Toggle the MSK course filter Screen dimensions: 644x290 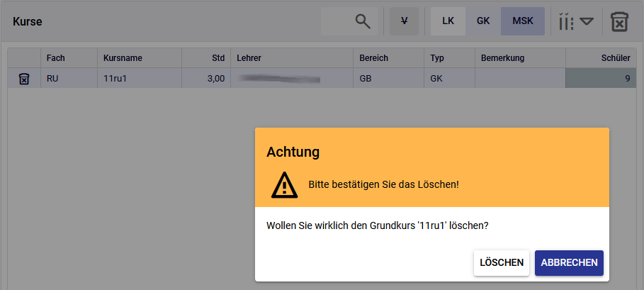coord(523,21)
